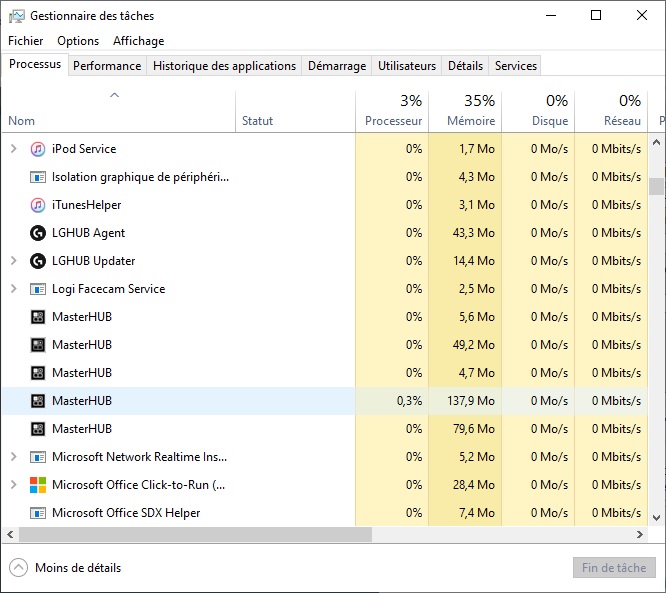Click the iPod Service process icon

point(38,149)
